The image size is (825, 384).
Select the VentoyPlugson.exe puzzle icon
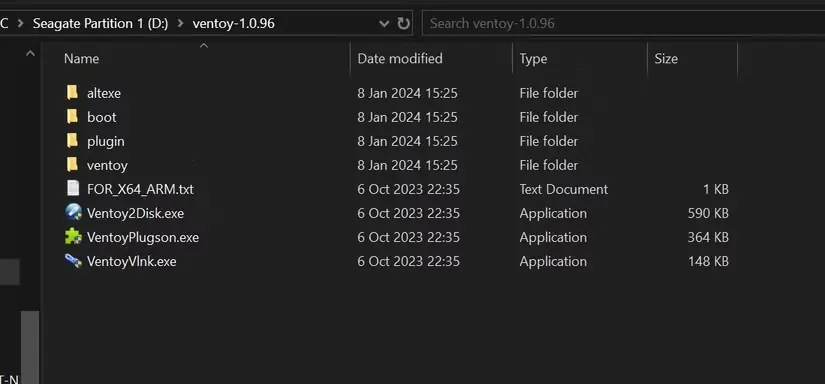point(73,237)
